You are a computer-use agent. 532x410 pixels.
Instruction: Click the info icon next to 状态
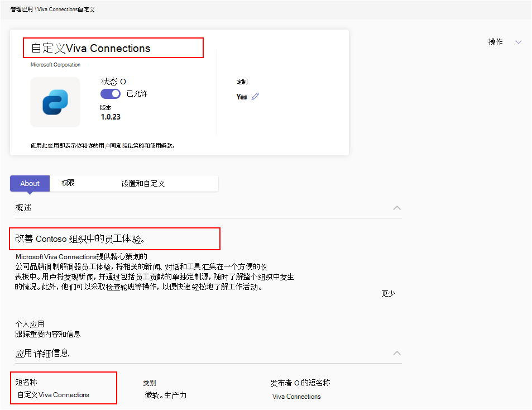(x=122, y=81)
